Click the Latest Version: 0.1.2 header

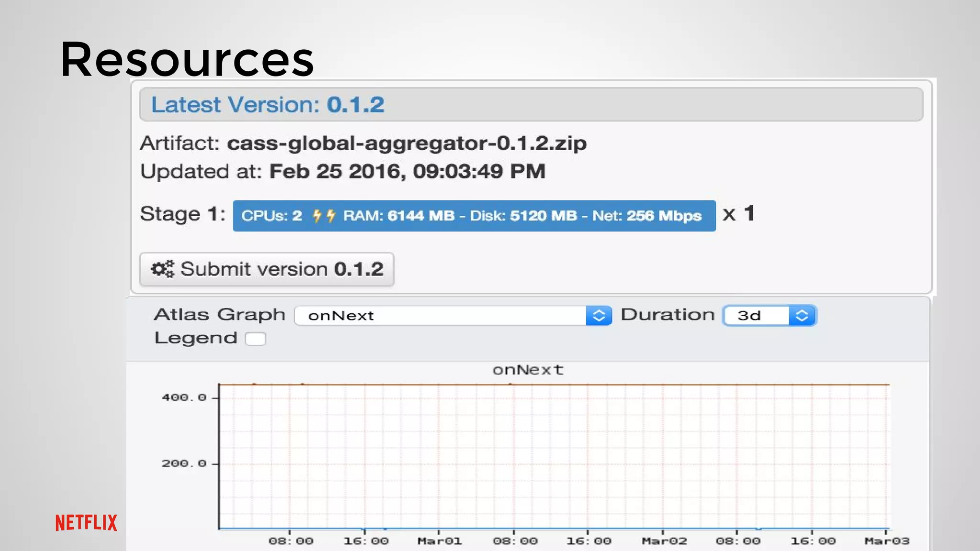point(267,105)
